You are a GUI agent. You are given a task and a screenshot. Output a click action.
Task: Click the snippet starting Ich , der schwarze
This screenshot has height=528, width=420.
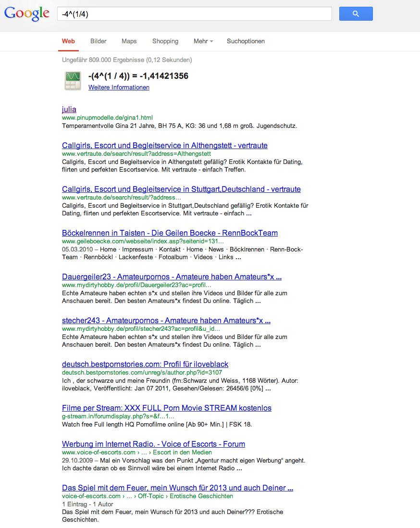click(180, 385)
